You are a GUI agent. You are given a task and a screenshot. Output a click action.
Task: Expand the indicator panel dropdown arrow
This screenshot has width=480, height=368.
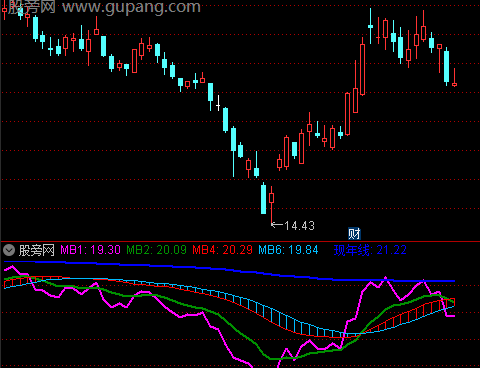9,250
